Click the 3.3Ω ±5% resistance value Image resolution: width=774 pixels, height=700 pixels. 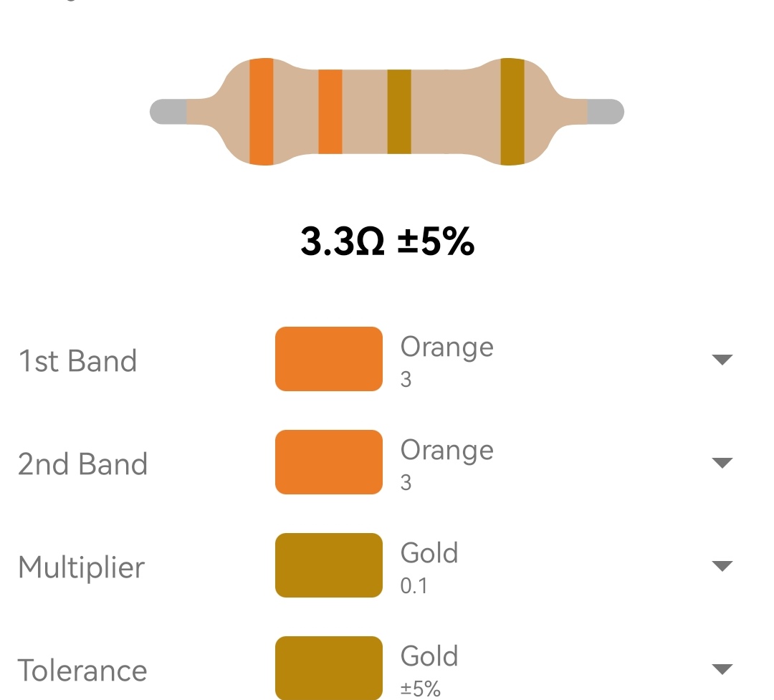point(388,241)
